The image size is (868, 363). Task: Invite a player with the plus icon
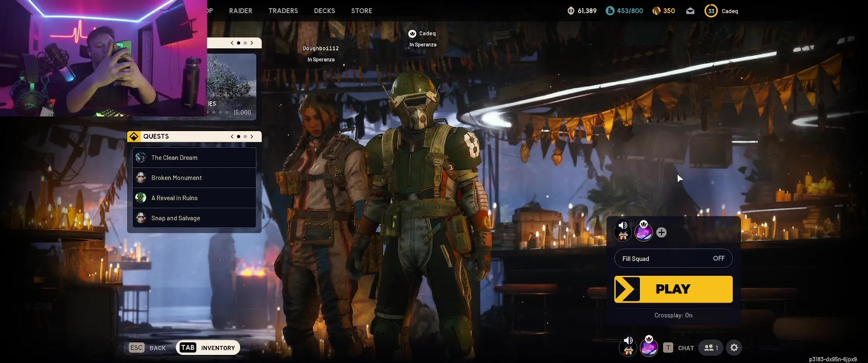[x=661, y=232]
